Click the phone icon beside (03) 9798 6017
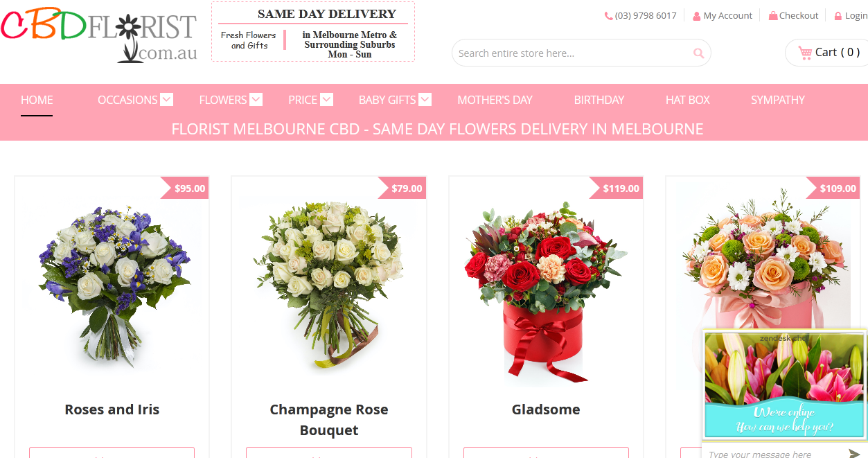 point(608,16)
